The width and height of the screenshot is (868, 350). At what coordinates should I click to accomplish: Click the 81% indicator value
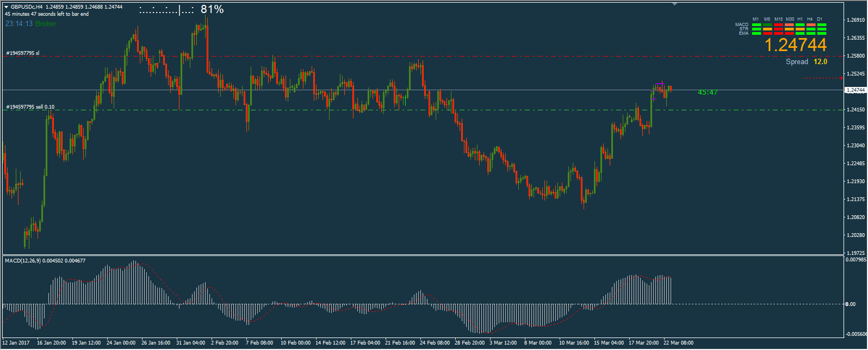click(212, 9)
